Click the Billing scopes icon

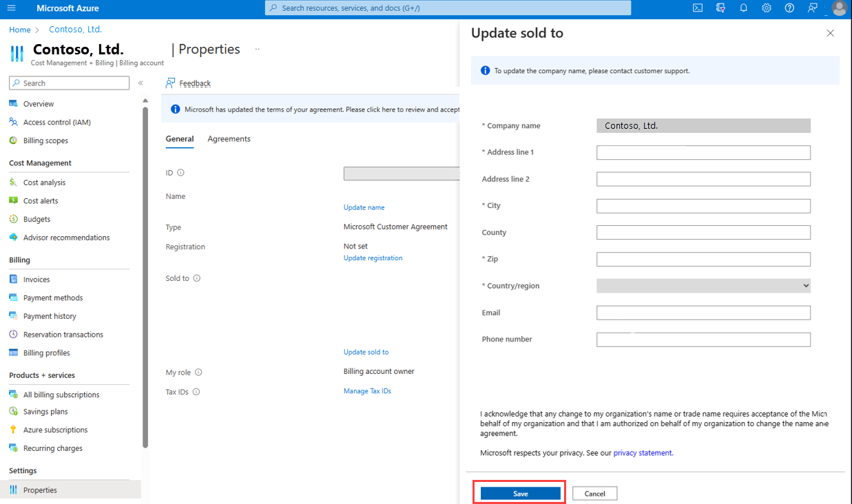pyautogui.click(x=13, y=140)
